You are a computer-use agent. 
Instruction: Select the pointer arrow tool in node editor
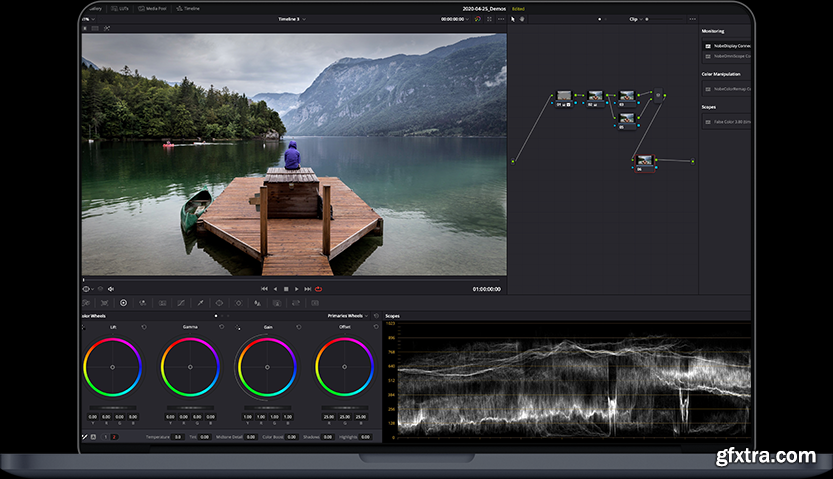(x=512, y=18)
